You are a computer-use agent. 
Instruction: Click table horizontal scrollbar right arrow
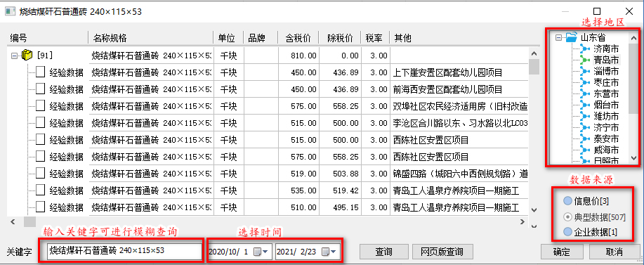[523, 222]
